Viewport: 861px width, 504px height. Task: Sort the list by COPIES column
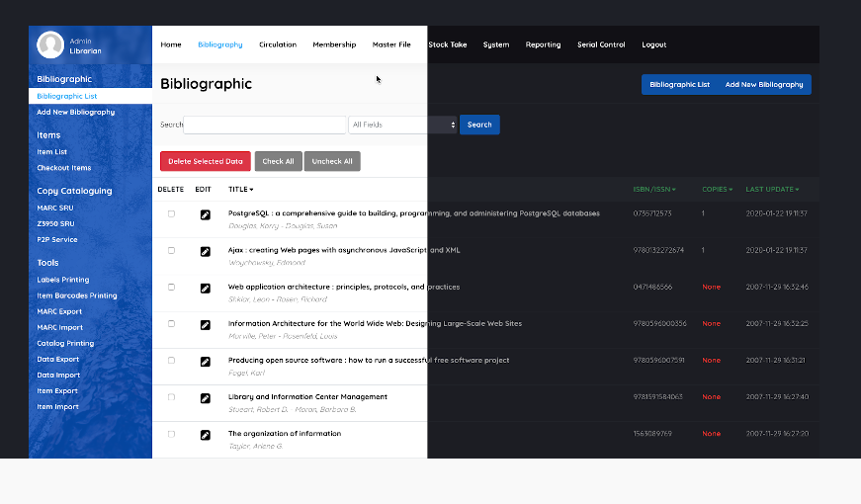click(x=717, y=190)
